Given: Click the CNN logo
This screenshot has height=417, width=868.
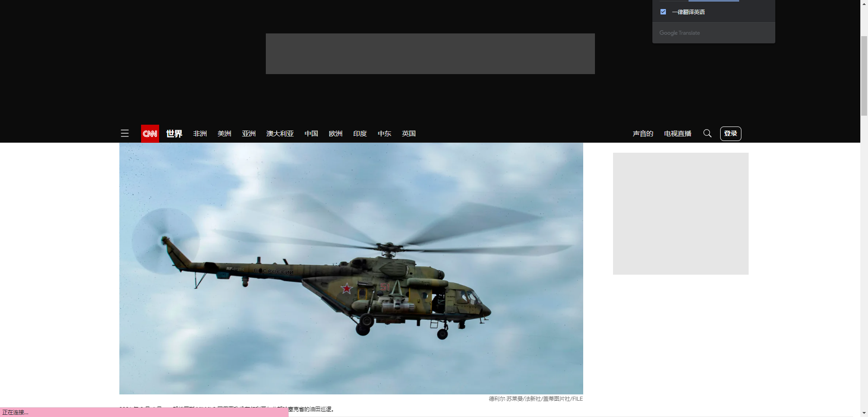Looking at the screenshot, I should click(x=150, y=133).
